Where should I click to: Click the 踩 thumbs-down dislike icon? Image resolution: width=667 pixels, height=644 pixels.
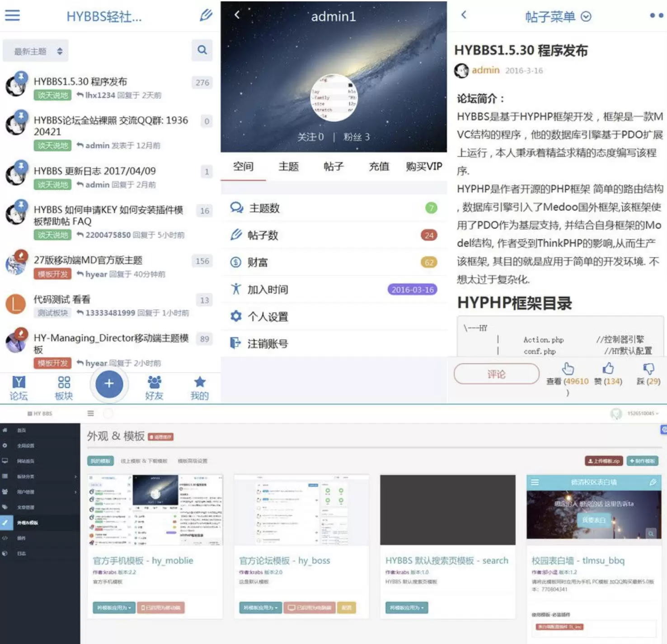[649, 369]
